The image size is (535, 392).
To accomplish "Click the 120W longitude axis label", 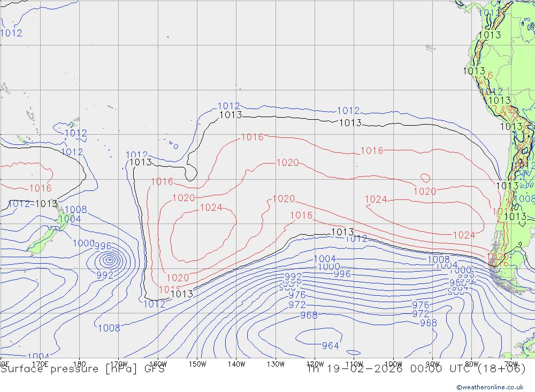I will [315, 364].
